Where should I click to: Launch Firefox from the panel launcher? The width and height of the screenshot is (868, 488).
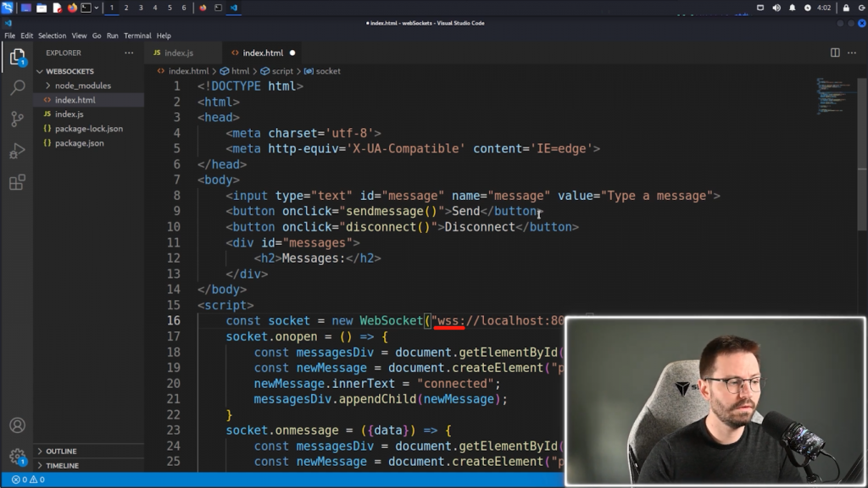[72, 8]
